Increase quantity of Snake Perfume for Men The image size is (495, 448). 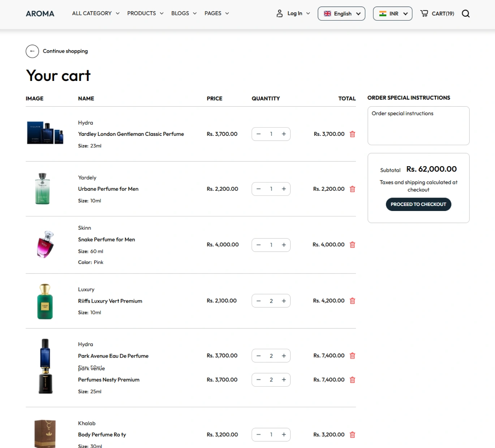coord(284,245)
